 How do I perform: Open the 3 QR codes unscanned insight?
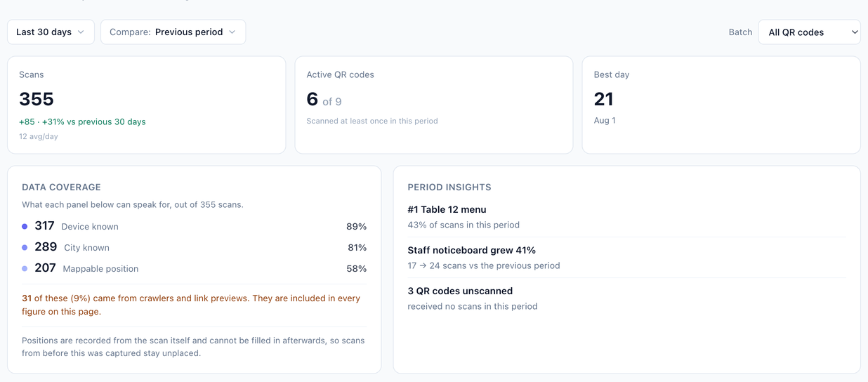(626, 298)
